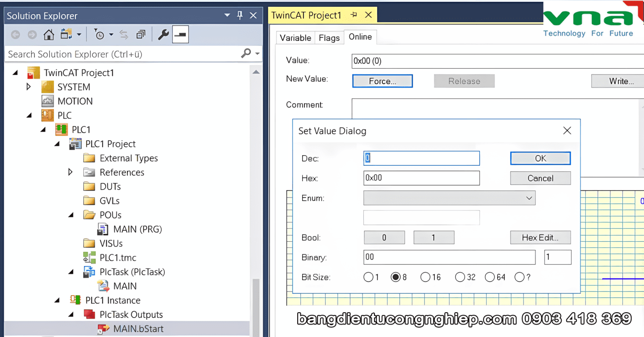Collapse the PlcTask Outputs node
Image resolution: width=644 pixels, height=337 pixels.
[x=71, y=314]
